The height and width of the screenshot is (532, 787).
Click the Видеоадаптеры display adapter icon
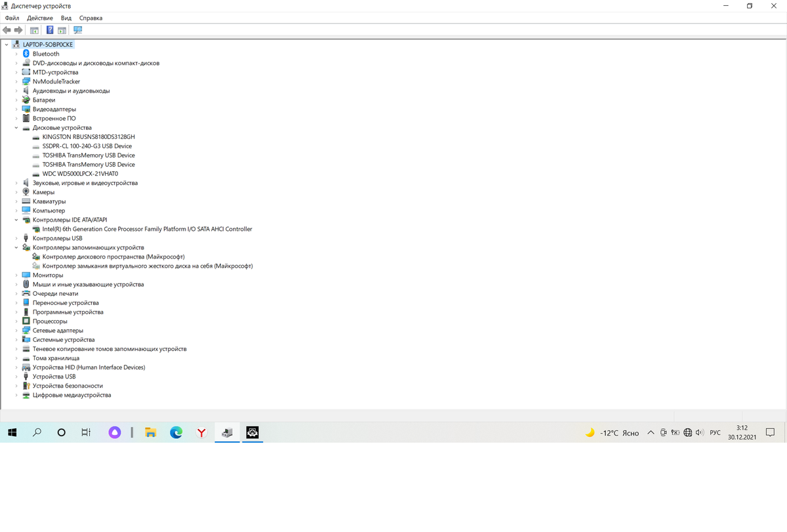[x=26, y=109]
